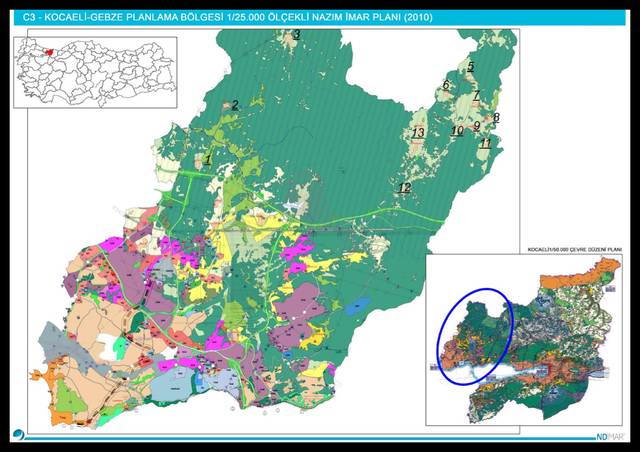
Task: Click the map label number 10
Action: pyautogui.click(x=457, y=131)
